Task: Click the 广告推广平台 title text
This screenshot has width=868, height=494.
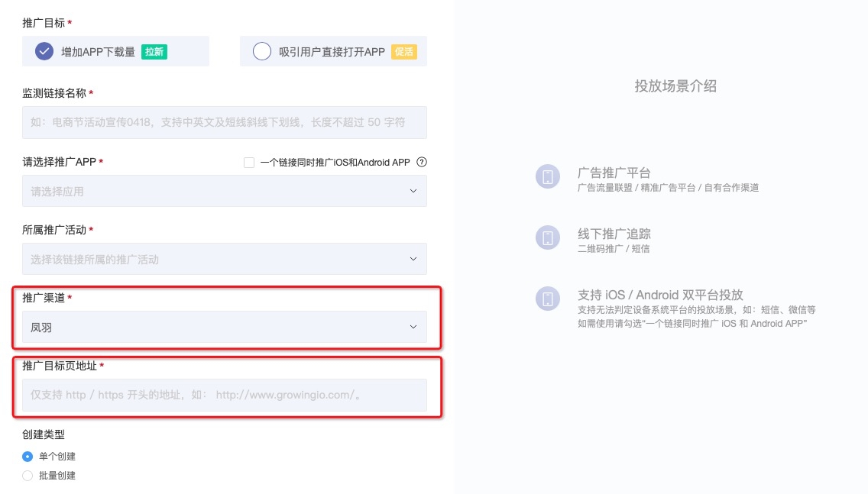Action: [x=614, y=173]
